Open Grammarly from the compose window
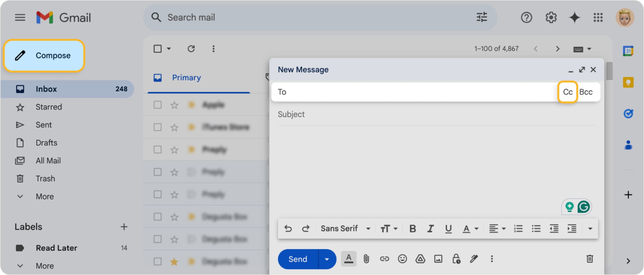644x275 pixels. click(584, 206)
